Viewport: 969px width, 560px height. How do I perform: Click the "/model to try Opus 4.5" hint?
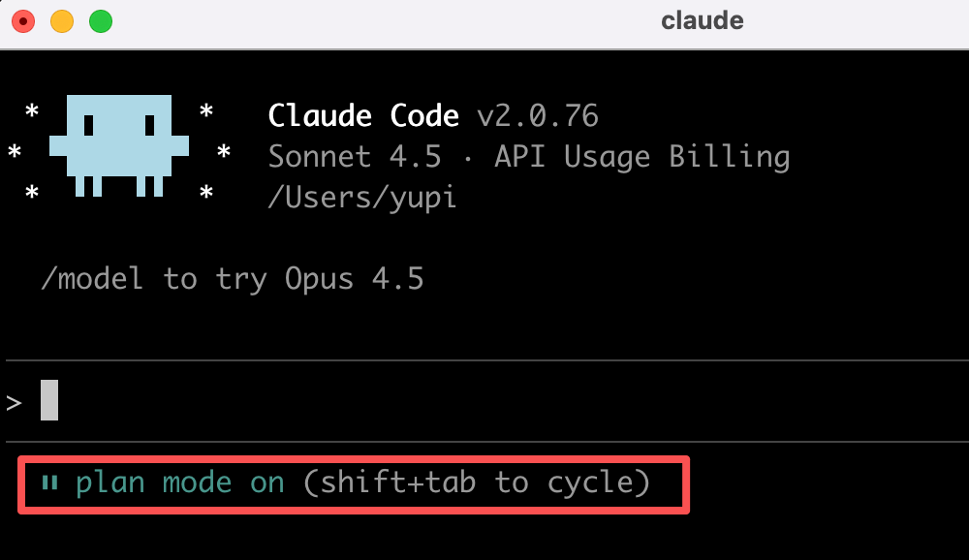(x=233, y=279)
